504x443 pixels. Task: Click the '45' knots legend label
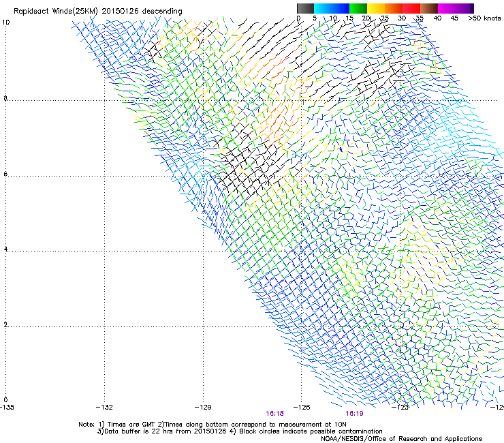click(454, 18)
